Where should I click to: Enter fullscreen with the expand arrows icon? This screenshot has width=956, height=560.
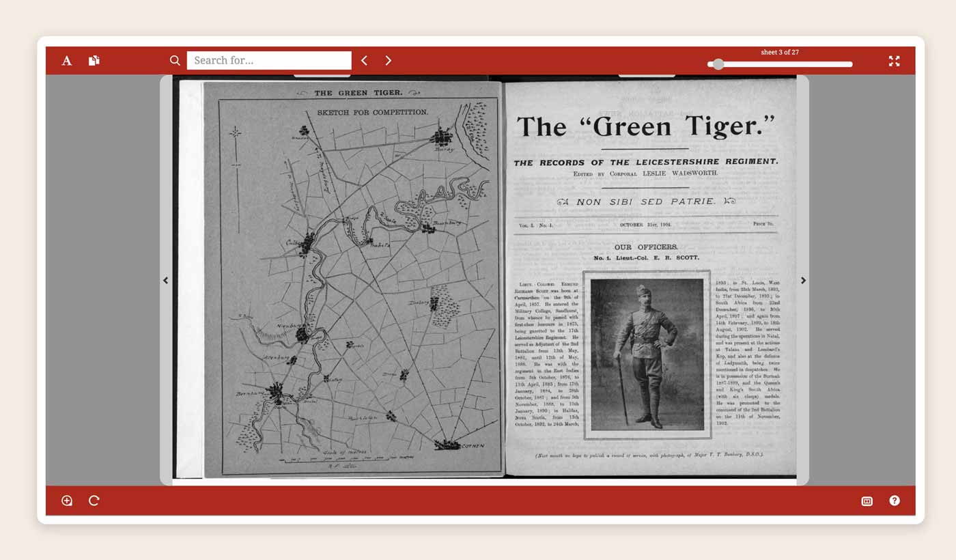pyautogui.click(x=894, y=61)
